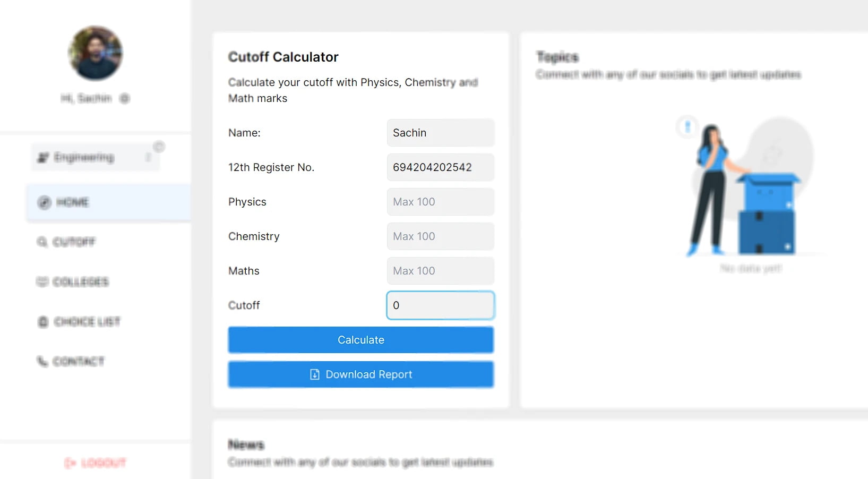Screen dimensions: 868x479
Task: Open your profile picture
Action: tap(95, 53)
